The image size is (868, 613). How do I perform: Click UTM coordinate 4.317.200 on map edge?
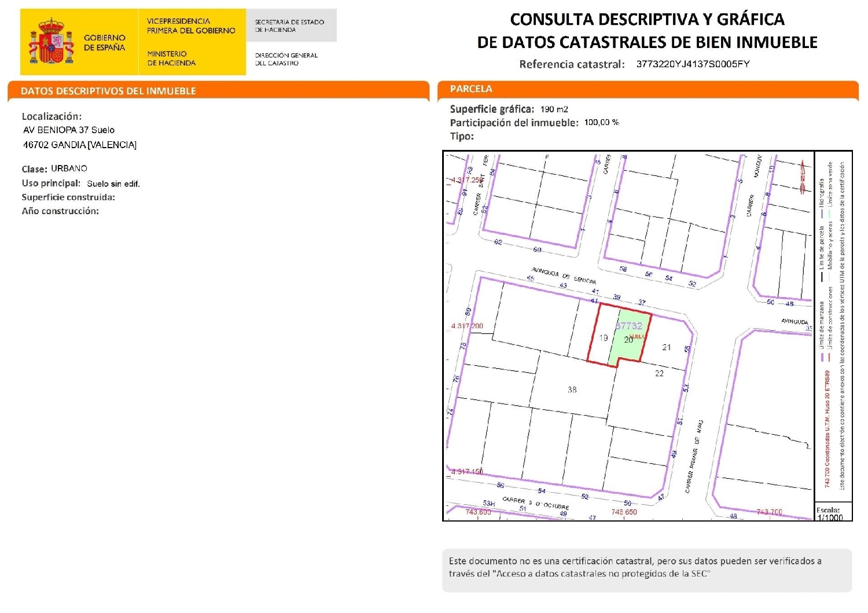click(x=467, y=326)
